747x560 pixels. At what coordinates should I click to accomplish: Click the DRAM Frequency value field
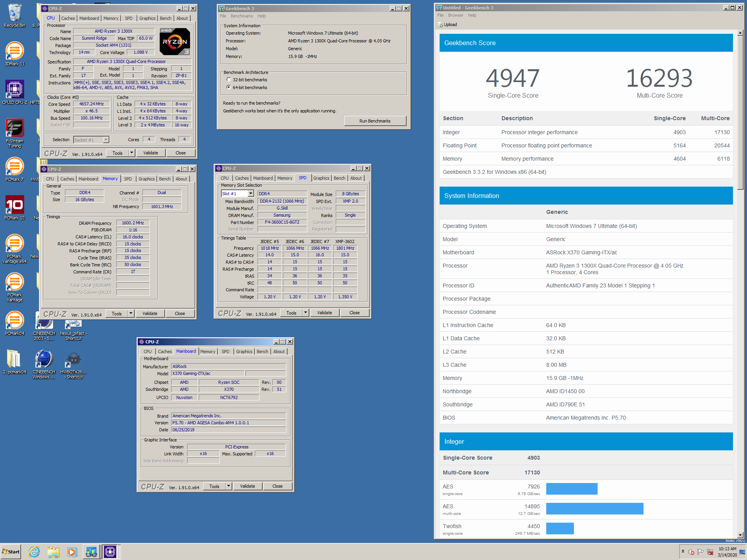pyautogui.click(x=133, y=223)
